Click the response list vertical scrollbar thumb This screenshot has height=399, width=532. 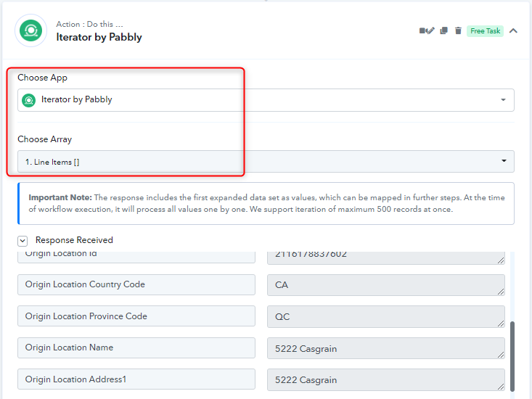[x=512, y=356]
